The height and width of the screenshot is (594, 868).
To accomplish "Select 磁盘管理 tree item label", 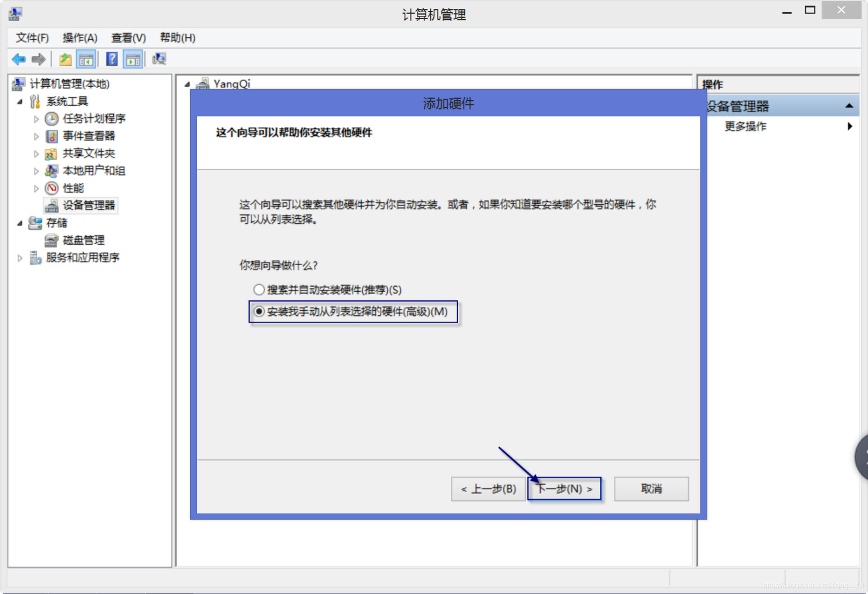I will [83, 240].
